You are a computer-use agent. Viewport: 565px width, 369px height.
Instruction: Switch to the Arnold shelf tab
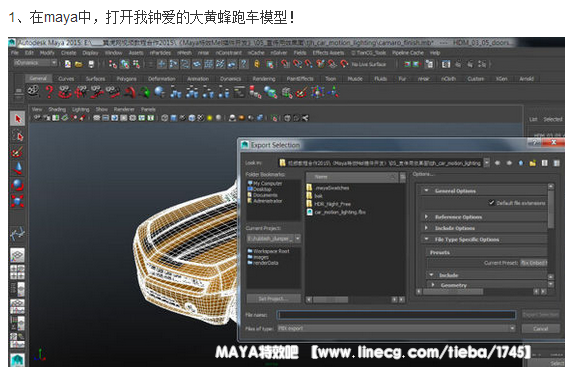(x=526, y=79)
